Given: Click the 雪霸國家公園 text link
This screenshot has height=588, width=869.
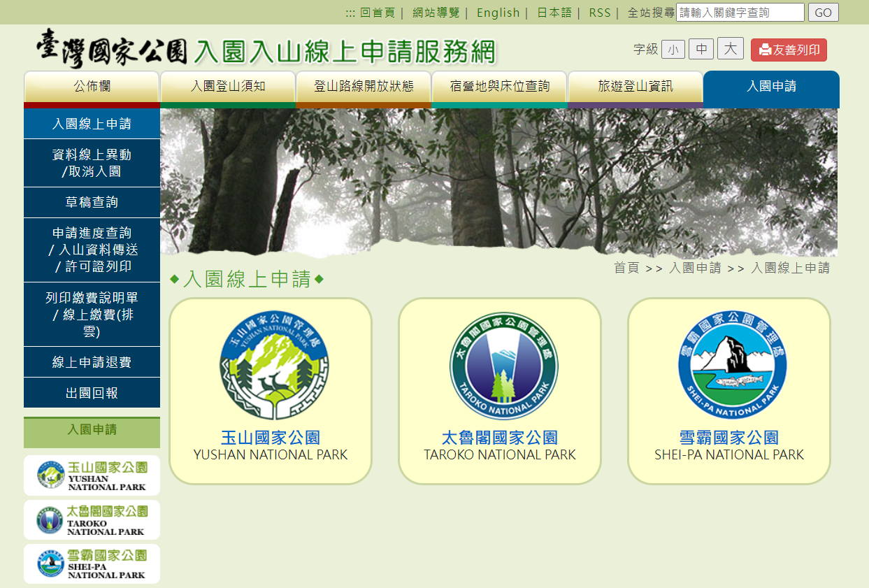Looking at the screenshot, I should 729,438.
